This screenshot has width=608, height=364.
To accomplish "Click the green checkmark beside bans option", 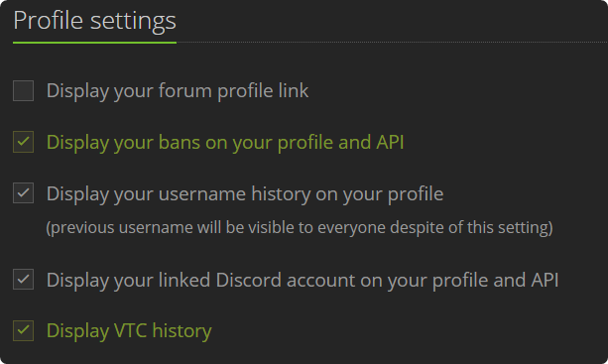I will [23, 141].
